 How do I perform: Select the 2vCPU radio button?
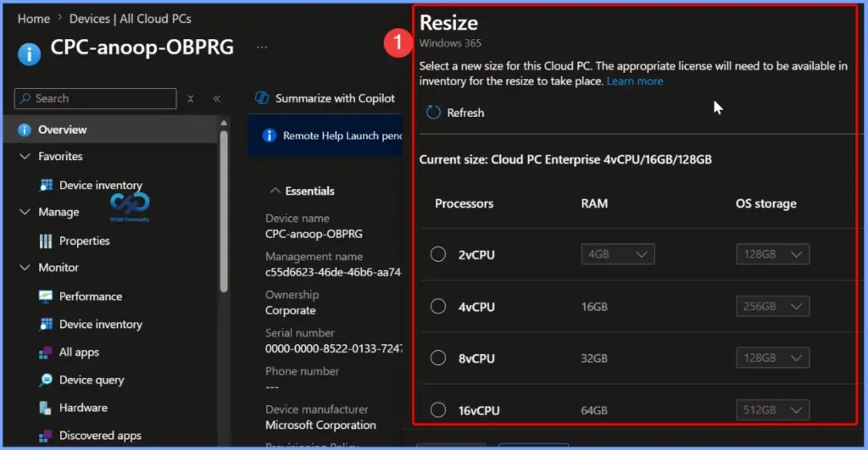coord(438,254)
